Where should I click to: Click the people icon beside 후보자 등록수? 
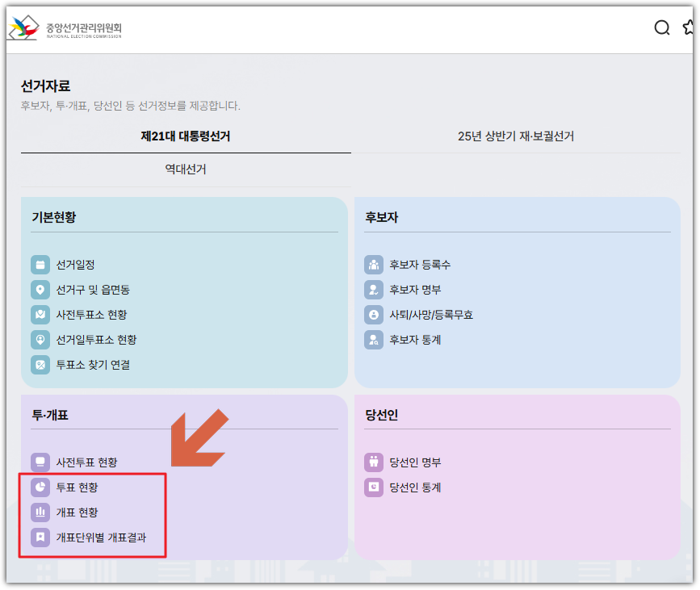click(x=374, y=265)
